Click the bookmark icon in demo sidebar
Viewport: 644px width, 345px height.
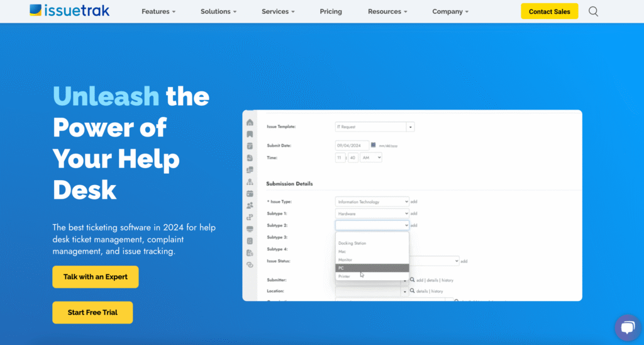coord(250,135)
